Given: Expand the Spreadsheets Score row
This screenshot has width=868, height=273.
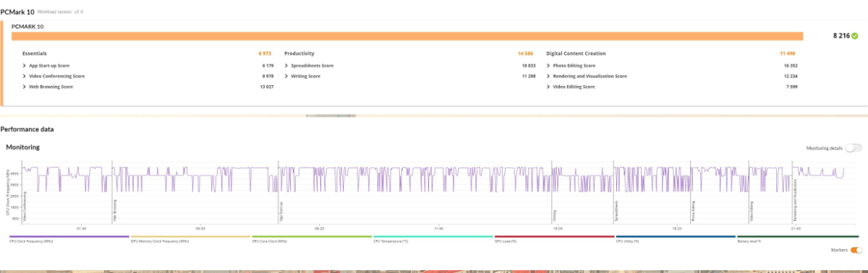Looking at the screenshot, I should 287,66.
